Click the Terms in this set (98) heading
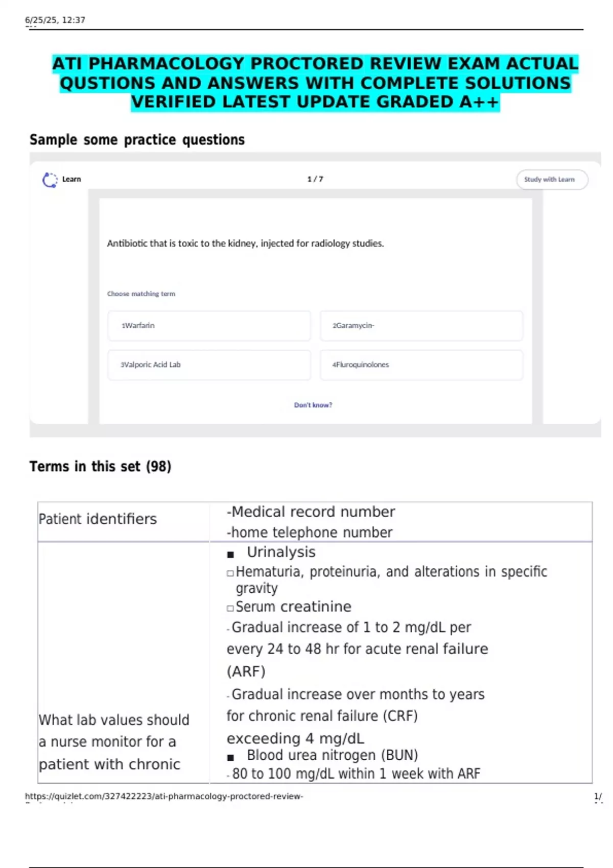This screenshot has height=868, width=613. point(100,467)
